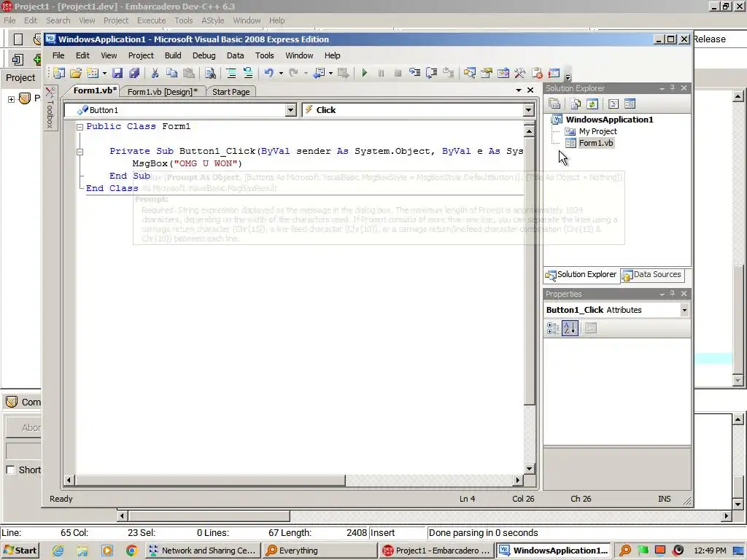Open the Button1 class name dropdown
Image resolution: width=747 pixels, height=560 pixels.
pyautogui.click(x=290, y=111)
